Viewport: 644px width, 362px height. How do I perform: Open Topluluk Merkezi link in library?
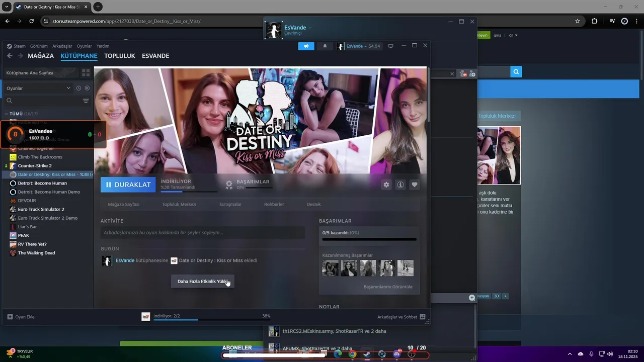[x=179, y=204]
